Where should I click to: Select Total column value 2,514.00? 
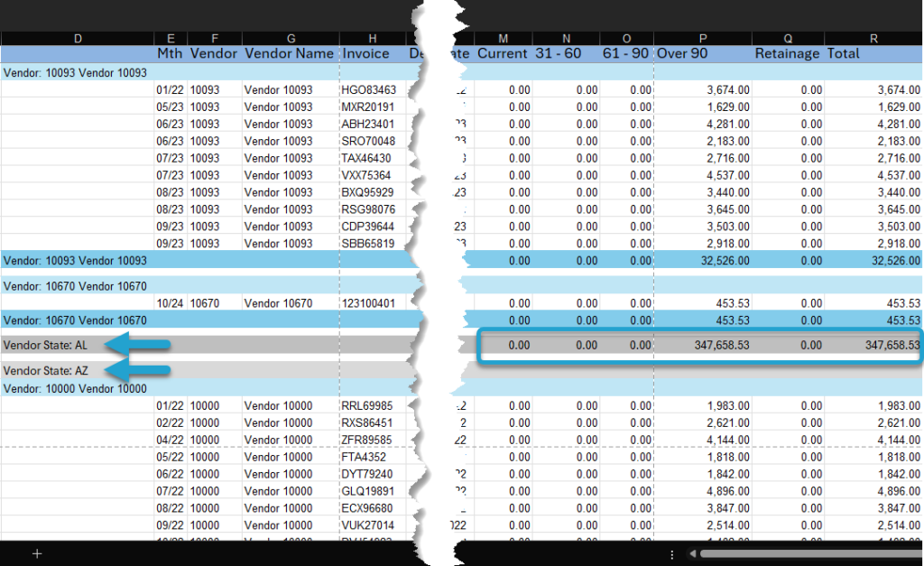[x=873, y=526]
